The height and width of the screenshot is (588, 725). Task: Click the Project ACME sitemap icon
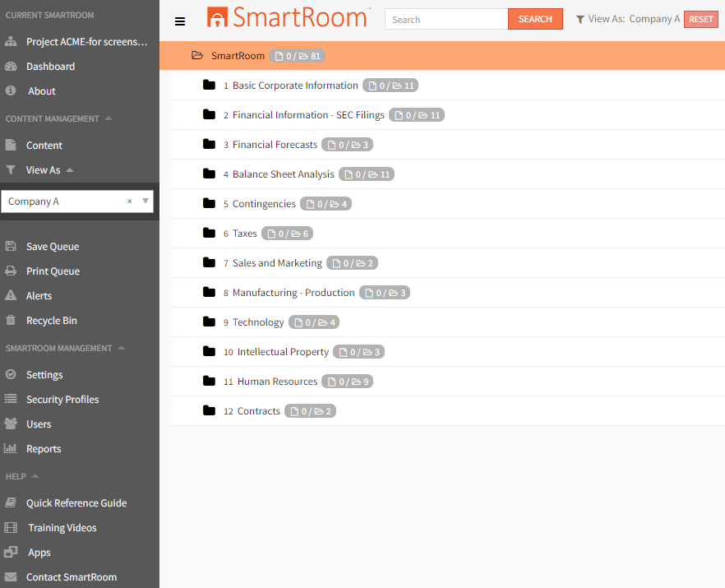click(11, 42)
